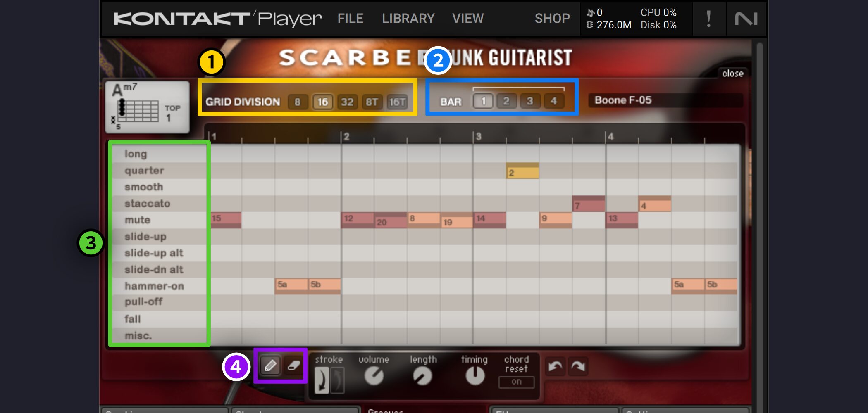
Task: Select mute note block 12
Action: [357, 220]
